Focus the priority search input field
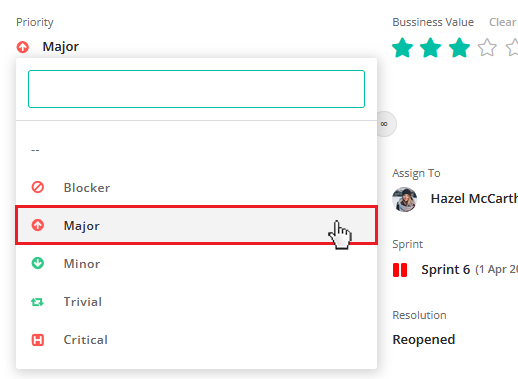This screenshot has width=518, height=379. (x=196, y=89)
